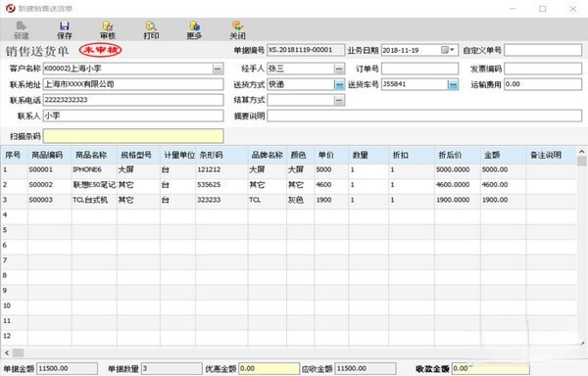Click the 优惠金额 discount field
588x376 pixels.
point(269,368)
